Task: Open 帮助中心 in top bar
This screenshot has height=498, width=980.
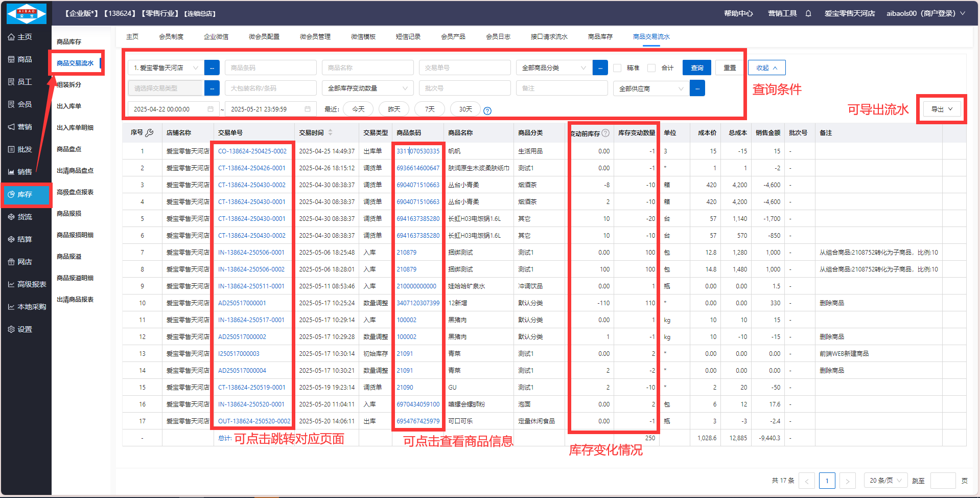Action: click(x=738, y=13)
